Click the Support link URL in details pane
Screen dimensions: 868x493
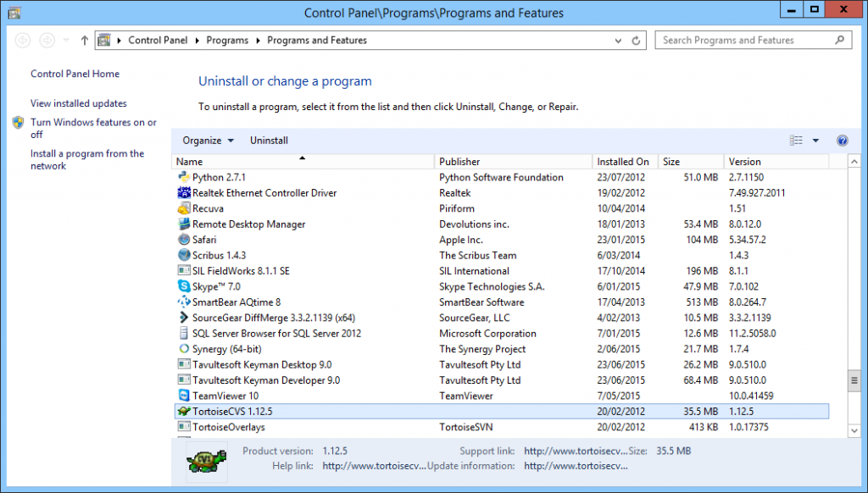[x=576, y=451]
